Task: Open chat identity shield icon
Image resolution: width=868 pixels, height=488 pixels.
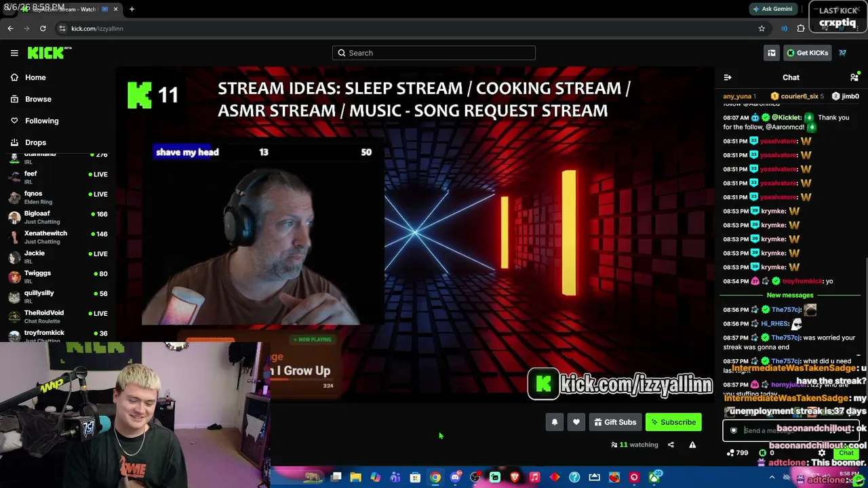Action: [733, 430]
